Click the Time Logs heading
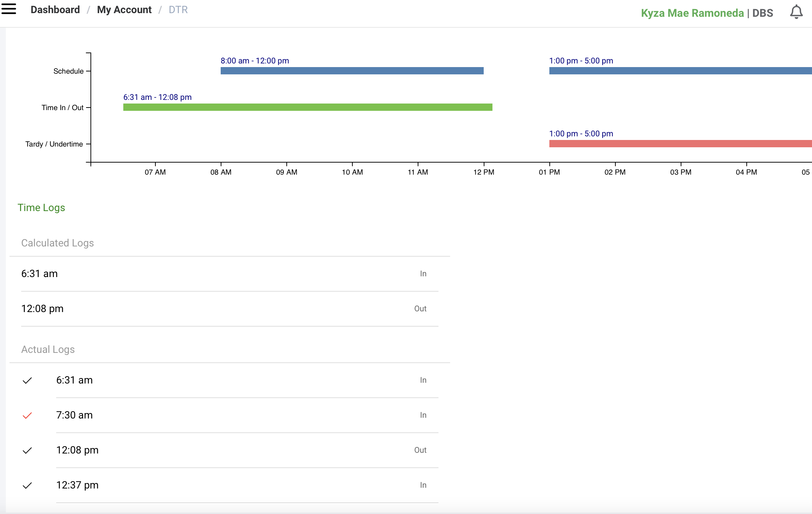The width and height of the screenshot is (812, 514). (41, 208)
